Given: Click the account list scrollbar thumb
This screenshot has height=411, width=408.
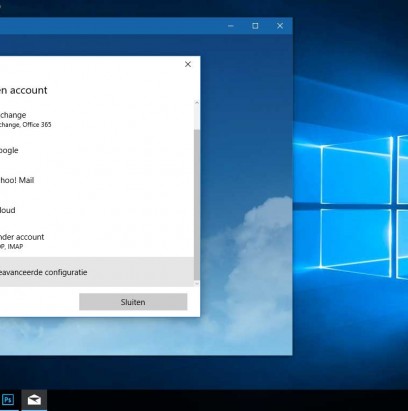Looking at the screenshot, I should (197, 205).
